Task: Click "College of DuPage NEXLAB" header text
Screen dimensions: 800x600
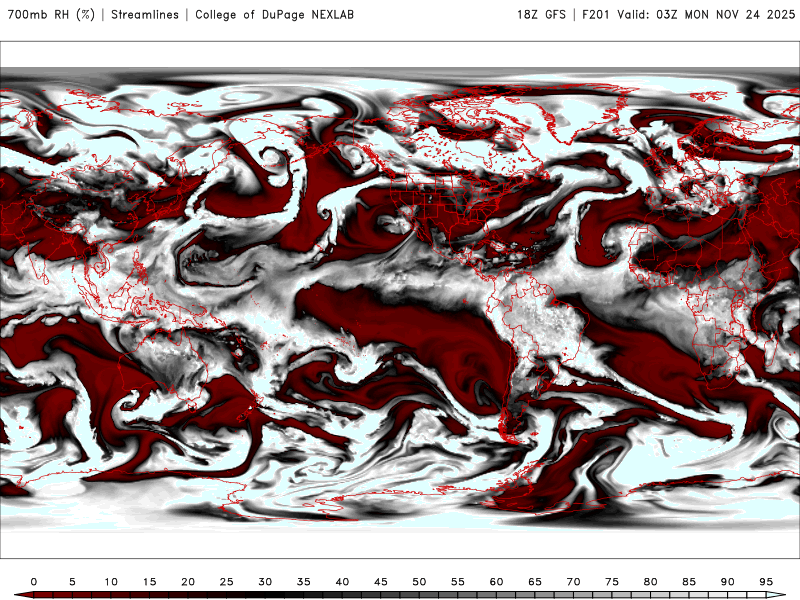Action: 274,15
